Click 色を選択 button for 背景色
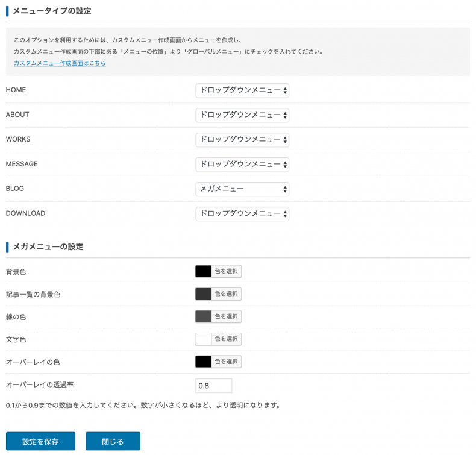Viewport: 476px width, 455px height. coord(227,271)
